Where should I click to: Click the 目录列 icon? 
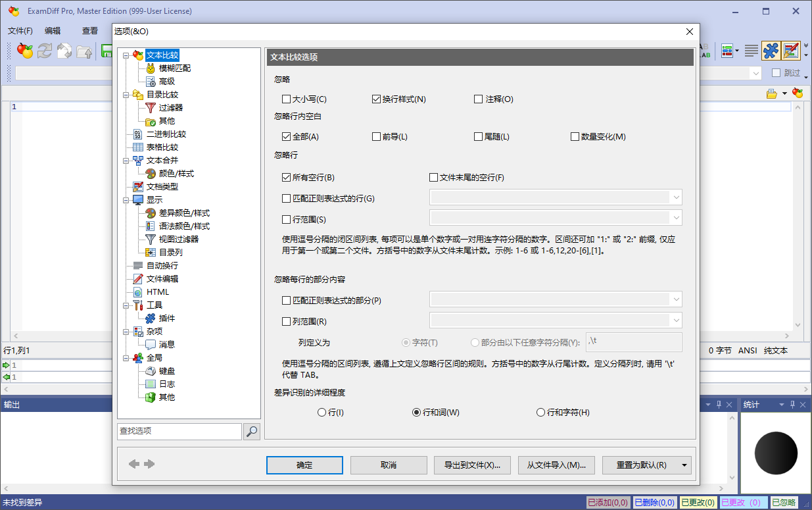pos(151,253)
